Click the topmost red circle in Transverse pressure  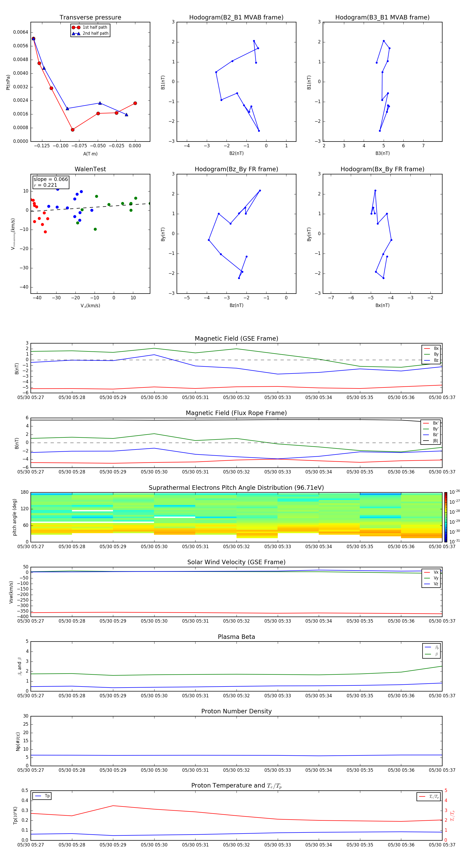(33, 39)
